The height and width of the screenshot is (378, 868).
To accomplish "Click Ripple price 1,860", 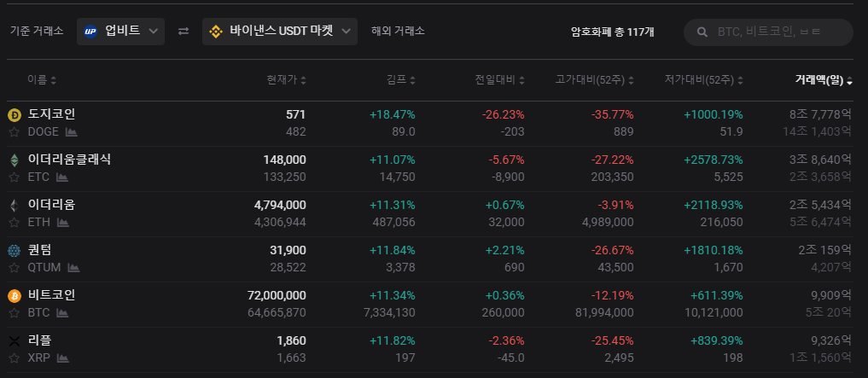I will (291, 341).
